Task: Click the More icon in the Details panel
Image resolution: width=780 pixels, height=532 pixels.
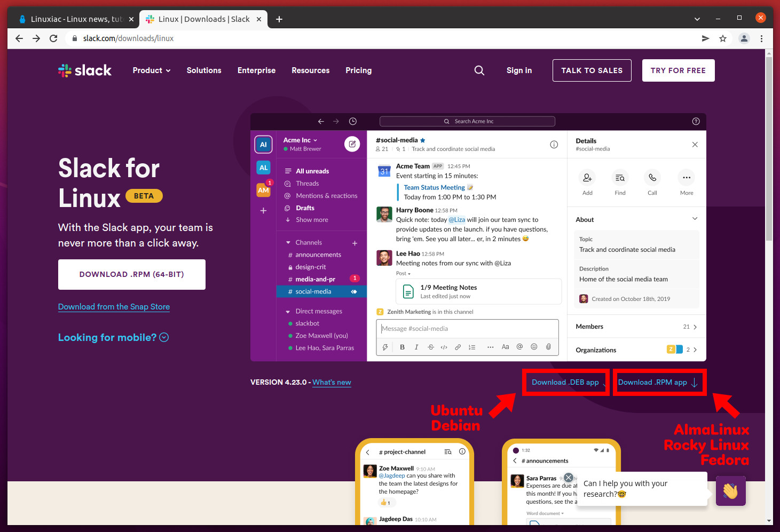Action: point(687,178)
